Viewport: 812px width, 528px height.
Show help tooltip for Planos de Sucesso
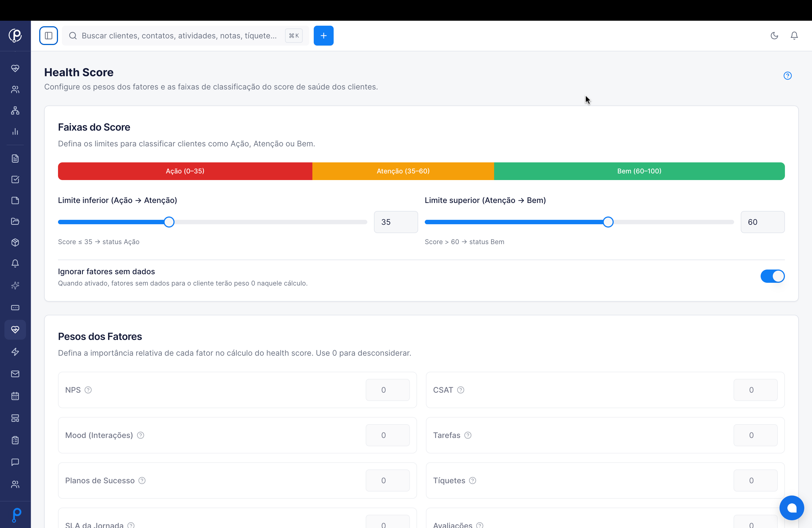142,481
